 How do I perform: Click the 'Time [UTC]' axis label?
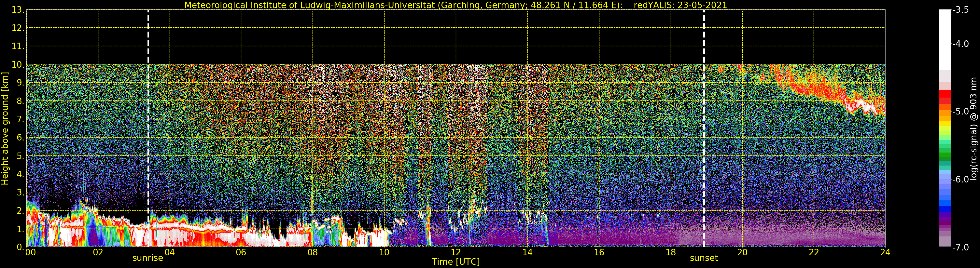click(x=455, y=262)
